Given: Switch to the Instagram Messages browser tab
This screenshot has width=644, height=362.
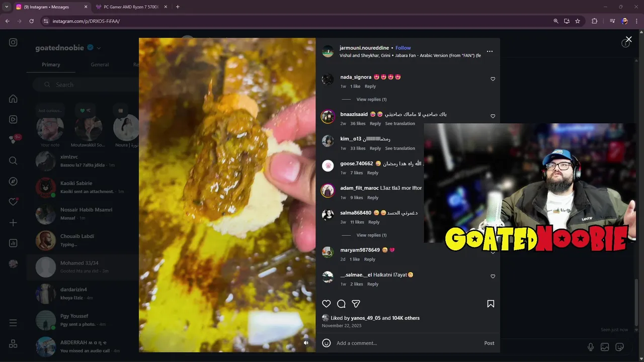Looking at the screenshot, I should 52,7.
